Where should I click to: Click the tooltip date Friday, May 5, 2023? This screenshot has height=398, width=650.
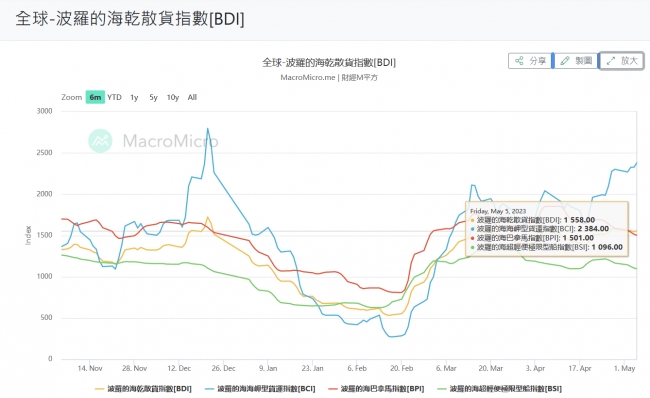pos(498,211)
